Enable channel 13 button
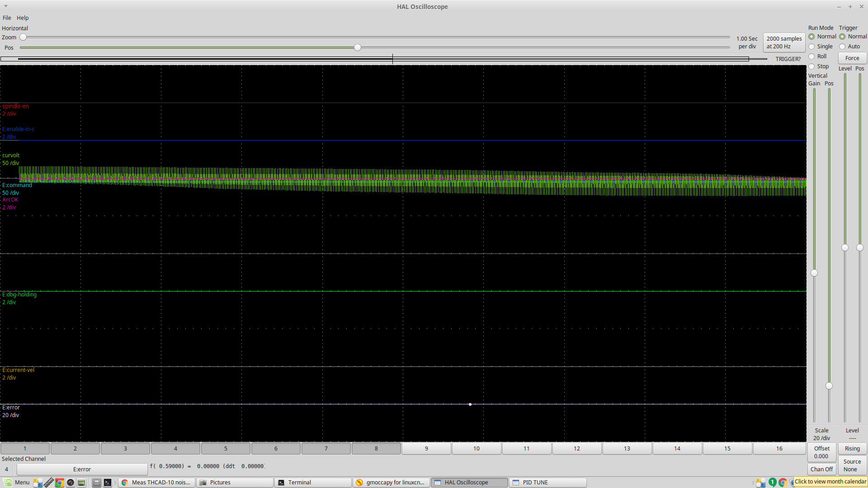Screen dimensions: 868x488 (x=627, y=449)
